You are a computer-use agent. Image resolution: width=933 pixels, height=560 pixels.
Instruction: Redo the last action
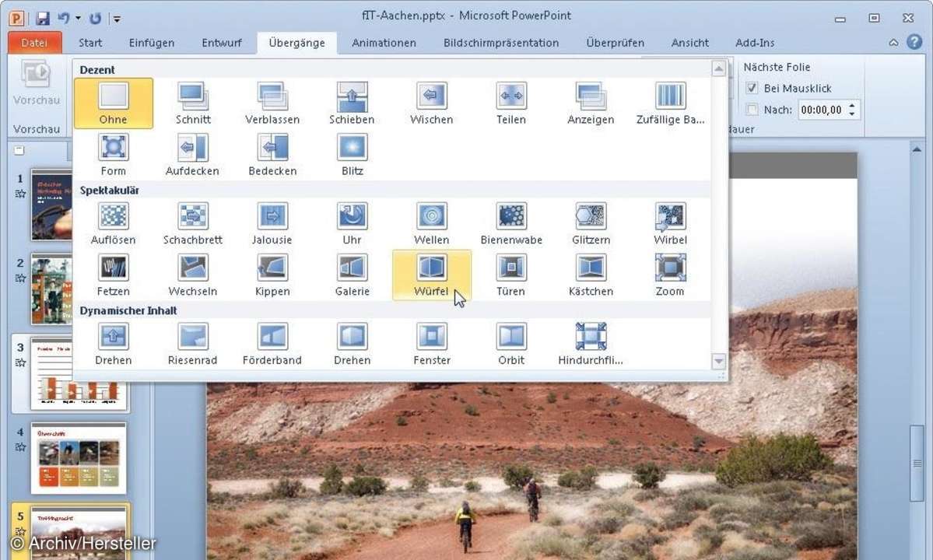click(95, 19)
